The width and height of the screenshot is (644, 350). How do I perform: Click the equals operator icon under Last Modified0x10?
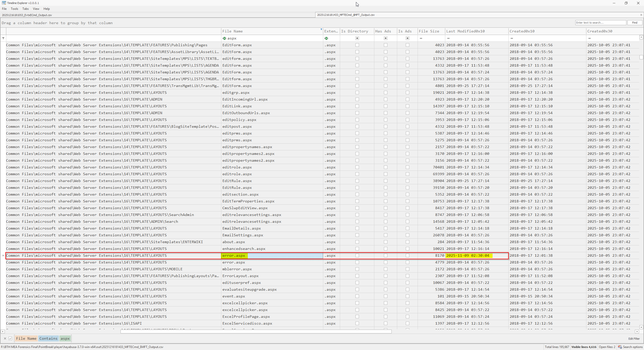pos(448,38)
